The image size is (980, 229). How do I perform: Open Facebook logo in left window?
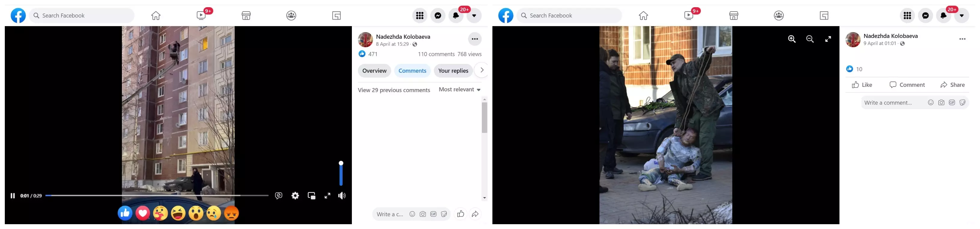pyautogui.click(x=18, y=16)
